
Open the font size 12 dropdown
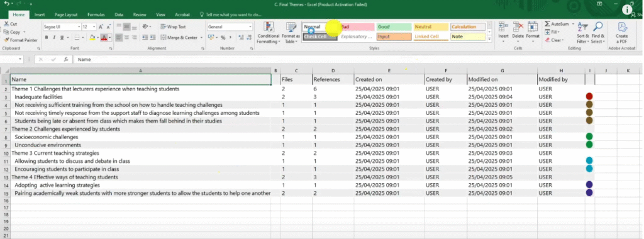(x=94, y=26)
